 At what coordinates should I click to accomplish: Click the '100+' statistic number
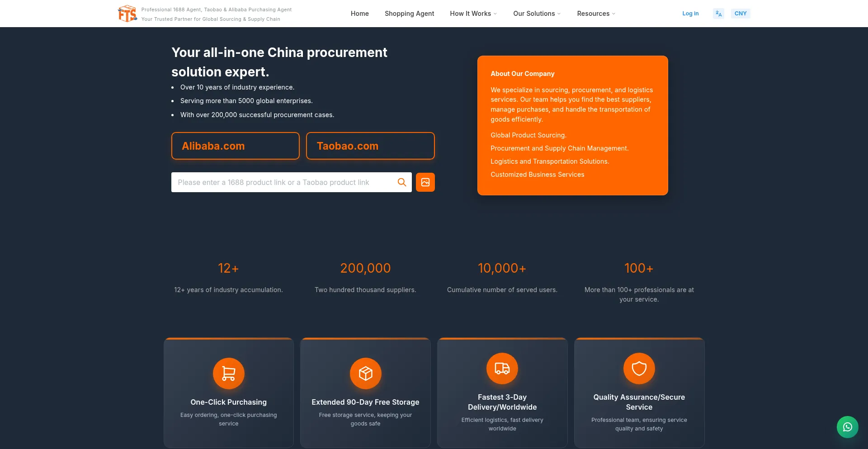tap(639, 268)
